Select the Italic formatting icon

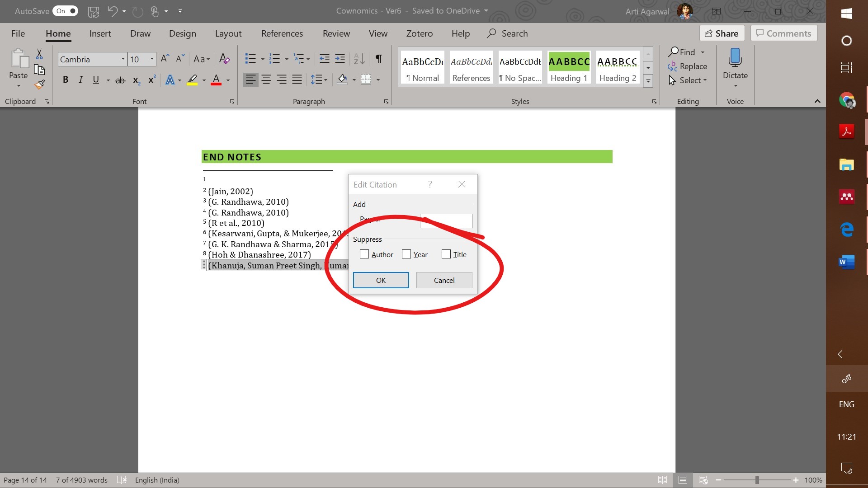pyautogui.click(x=80, y=79)
